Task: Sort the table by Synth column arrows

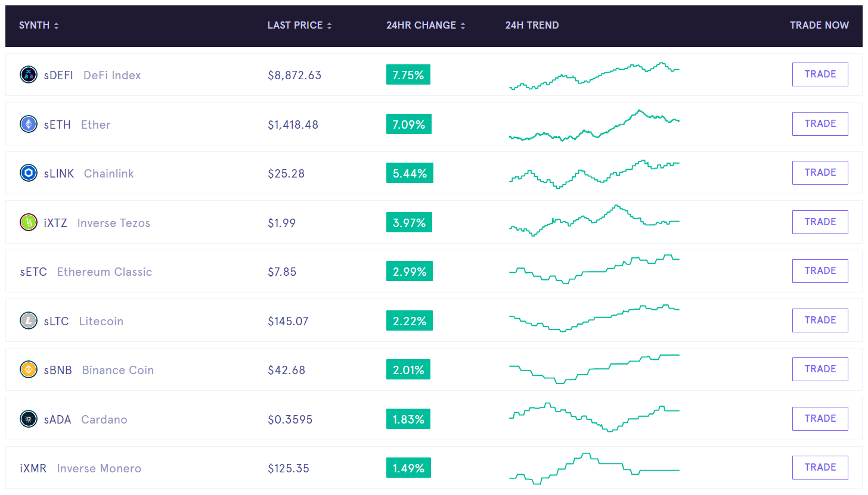Action: point(56,26)
